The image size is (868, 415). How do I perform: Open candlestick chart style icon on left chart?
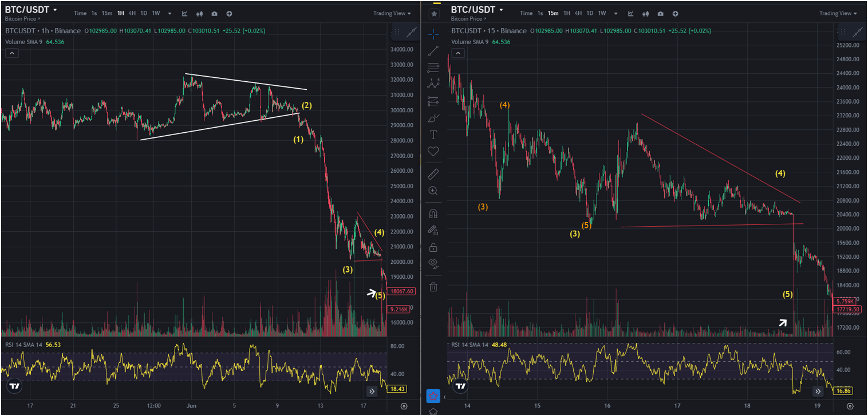click(x=200, y=13)
